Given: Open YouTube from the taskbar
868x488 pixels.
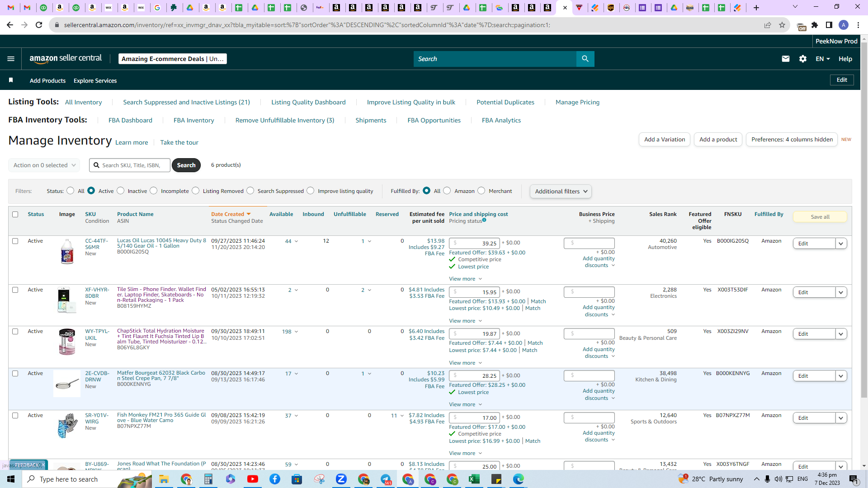Looking at the screenshot, I should (253, 479).
